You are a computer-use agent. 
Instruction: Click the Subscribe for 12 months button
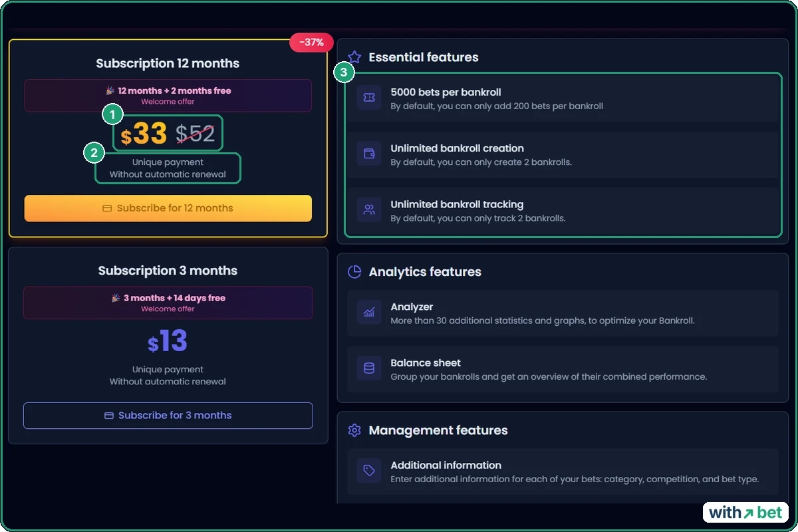tap(168, 208)
